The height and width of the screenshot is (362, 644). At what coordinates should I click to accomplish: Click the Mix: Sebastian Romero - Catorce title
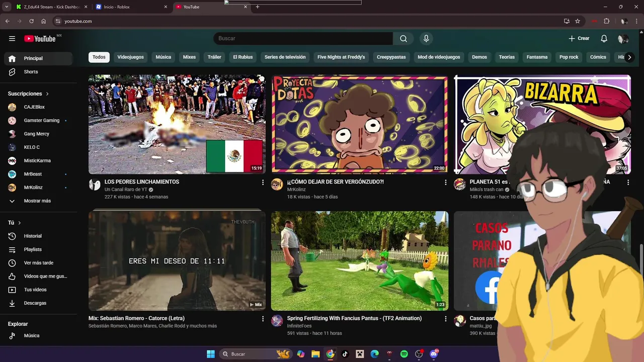coord(136,318)
